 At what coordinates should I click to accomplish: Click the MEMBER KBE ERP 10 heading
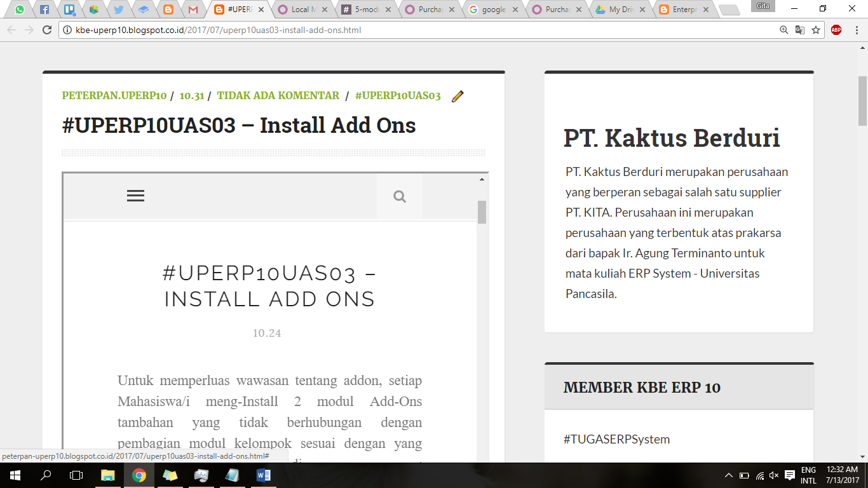coord(642,388)
